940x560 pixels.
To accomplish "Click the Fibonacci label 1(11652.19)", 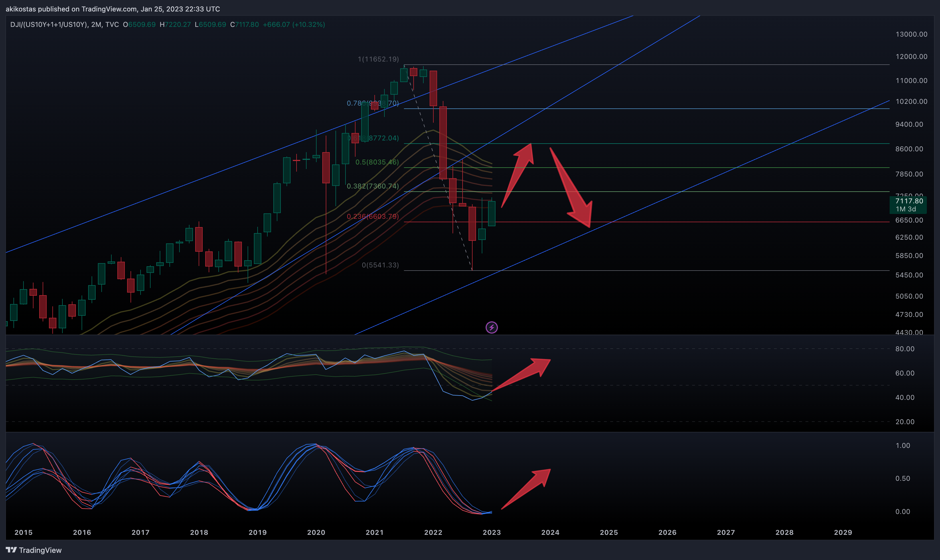I will coord(378,59).
